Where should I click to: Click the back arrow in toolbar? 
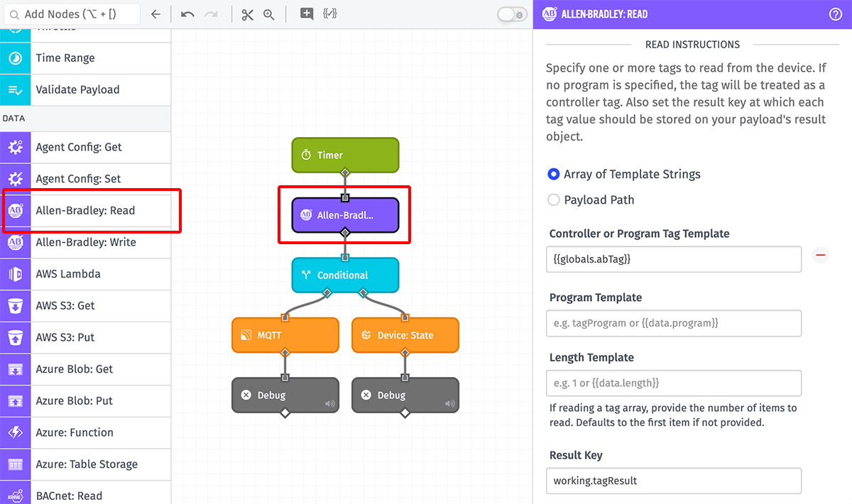(156, 14)
